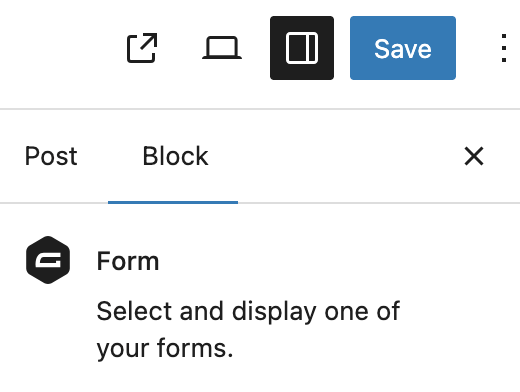Viewport: 520px width, 392px height.
Task: Select the black Gravity Forms logo
Action: 48,260
